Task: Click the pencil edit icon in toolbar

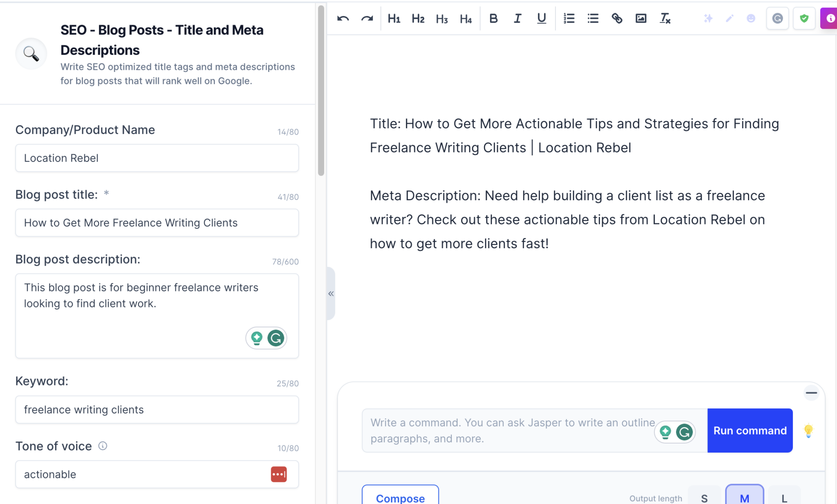Action: 730,18
